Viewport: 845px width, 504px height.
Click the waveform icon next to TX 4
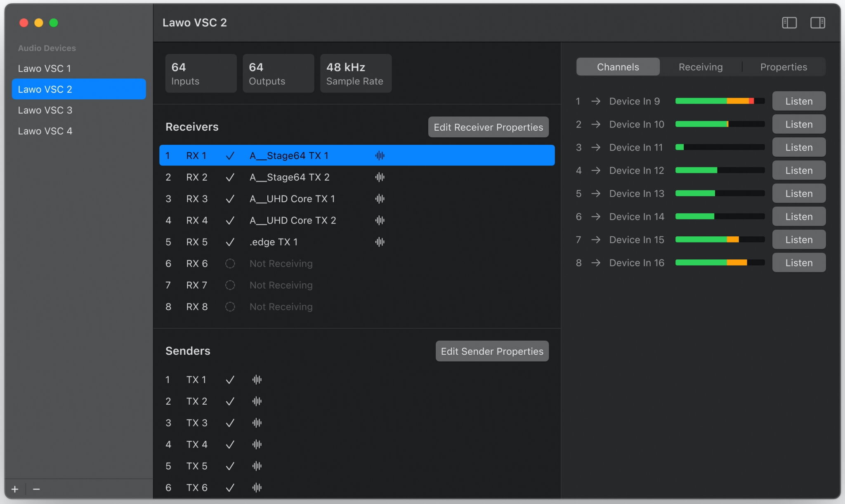257,444
